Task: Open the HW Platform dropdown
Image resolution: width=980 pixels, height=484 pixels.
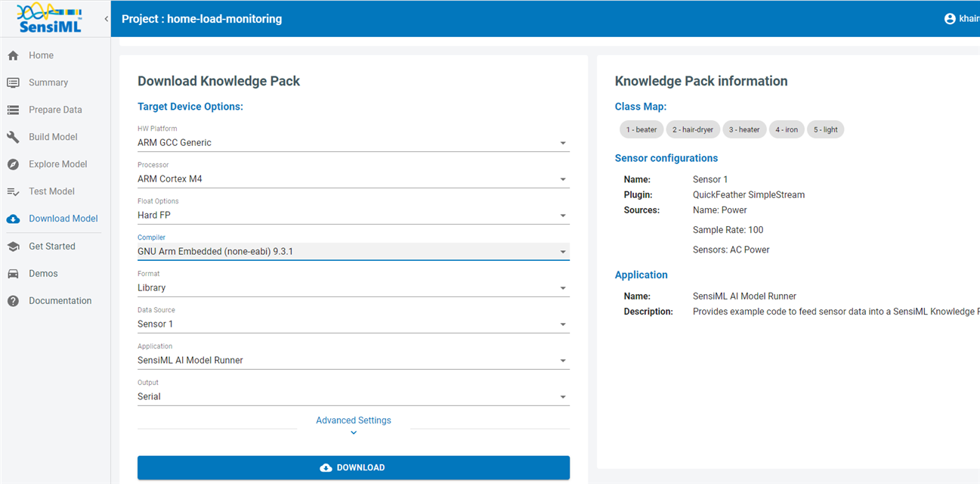Action: pyautogui.click(x=353, y=142)
